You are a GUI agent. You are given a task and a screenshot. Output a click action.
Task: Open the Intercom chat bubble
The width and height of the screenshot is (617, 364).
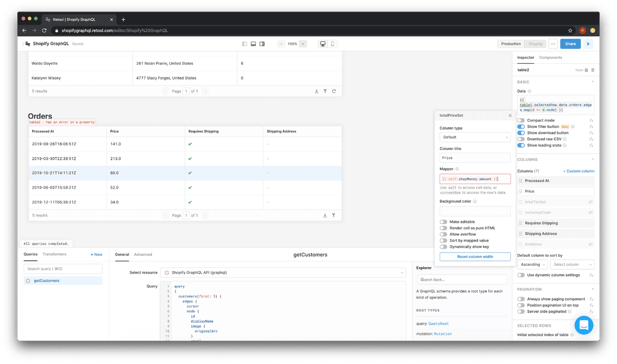pyautogui.click(x=584, y=325)
